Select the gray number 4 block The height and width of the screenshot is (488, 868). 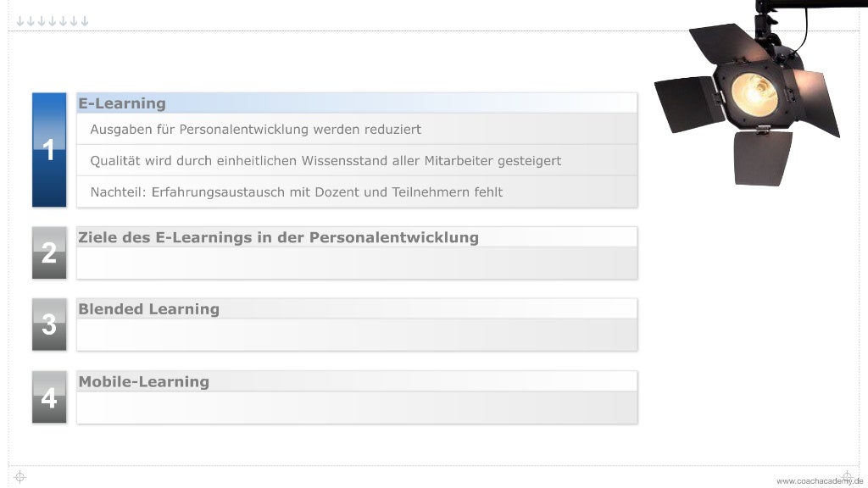tap(49, 396)
